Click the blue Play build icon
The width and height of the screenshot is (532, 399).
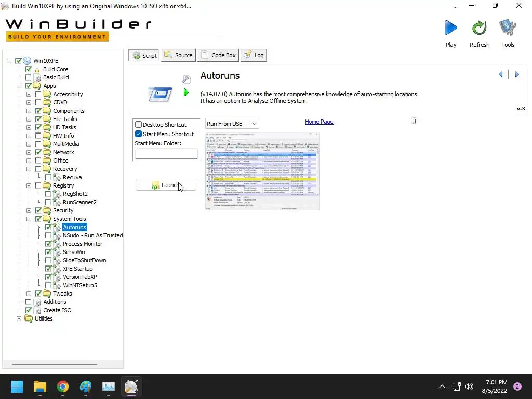click(450, 28)
